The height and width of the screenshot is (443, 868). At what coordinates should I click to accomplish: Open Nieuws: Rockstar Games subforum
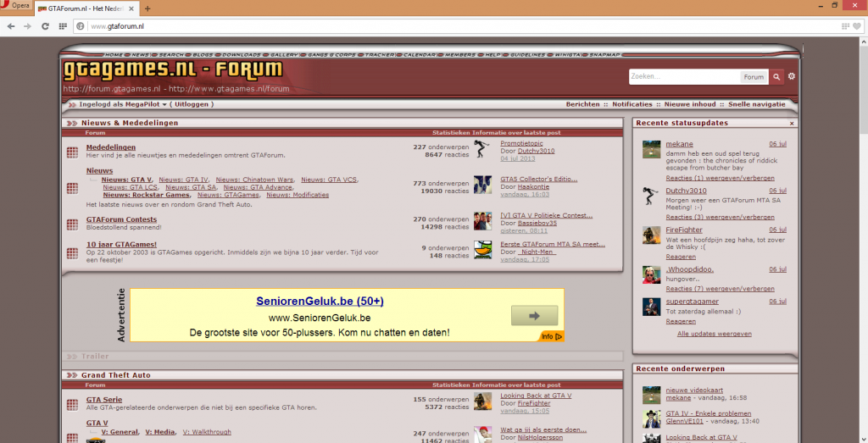click(x=146, y=195)
